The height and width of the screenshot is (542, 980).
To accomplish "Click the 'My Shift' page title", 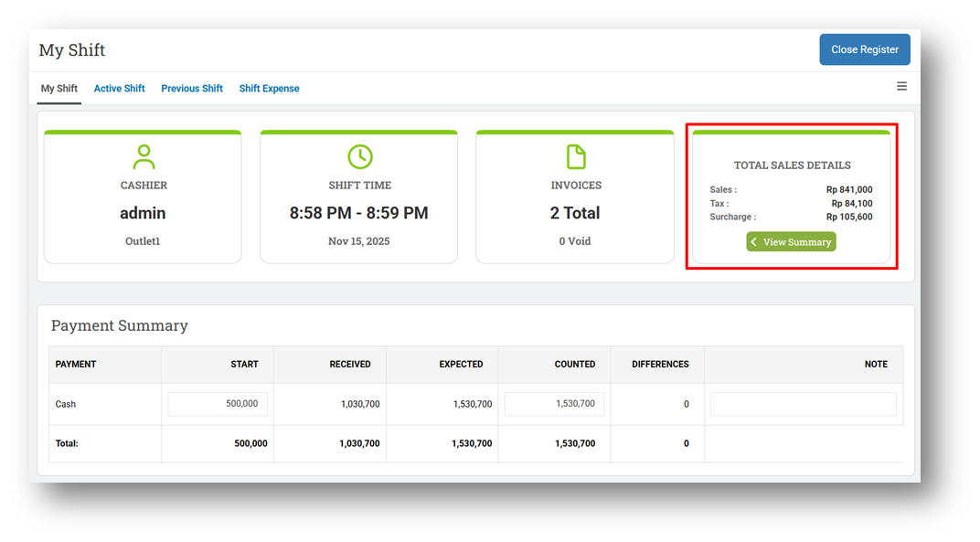I will pos(72,50).
